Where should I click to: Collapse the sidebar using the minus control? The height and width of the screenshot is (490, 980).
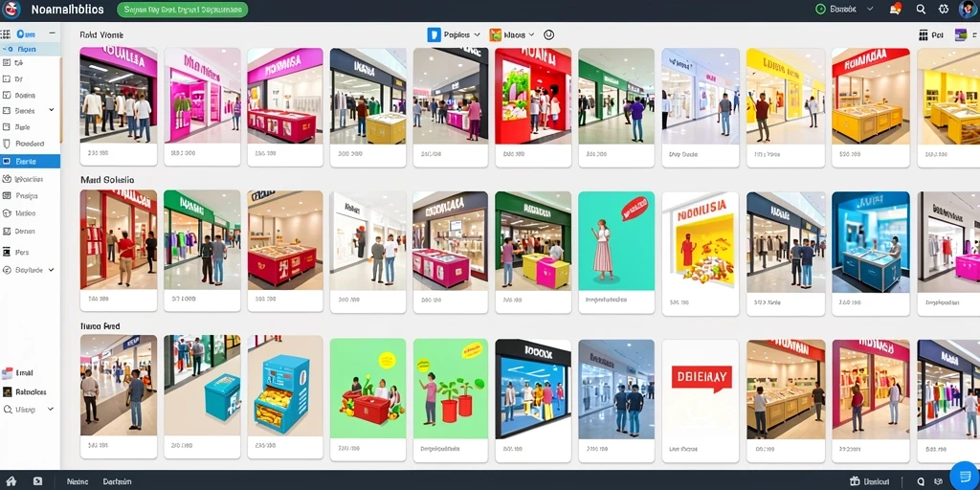pyautogui.click(x=53, y=33)
